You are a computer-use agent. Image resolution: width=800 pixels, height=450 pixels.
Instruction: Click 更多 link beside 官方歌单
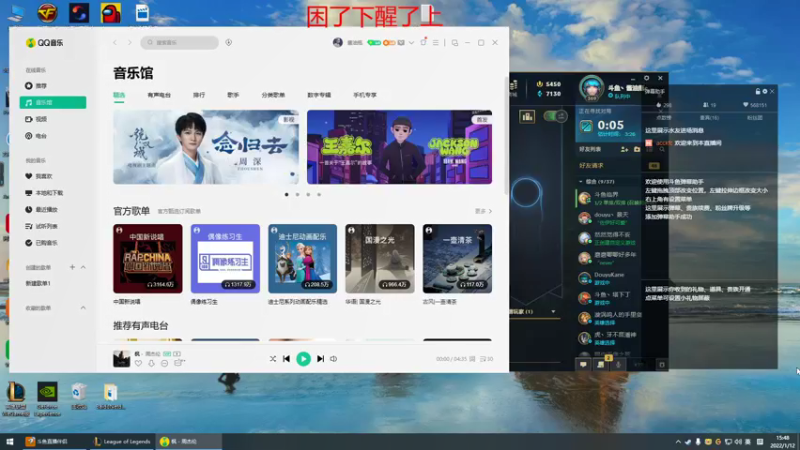(483, 211)
